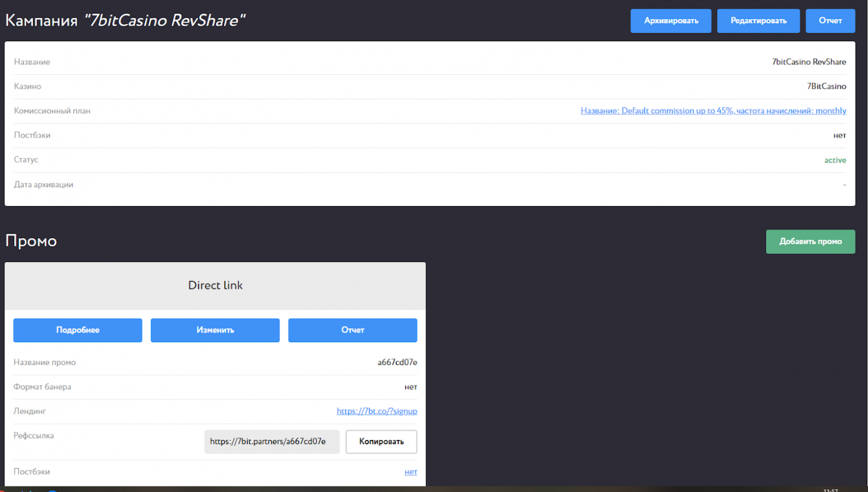Open the landing link https://7bt.co/?signup
This screenshot has height=492, width=868.
[x=377, y=411]
